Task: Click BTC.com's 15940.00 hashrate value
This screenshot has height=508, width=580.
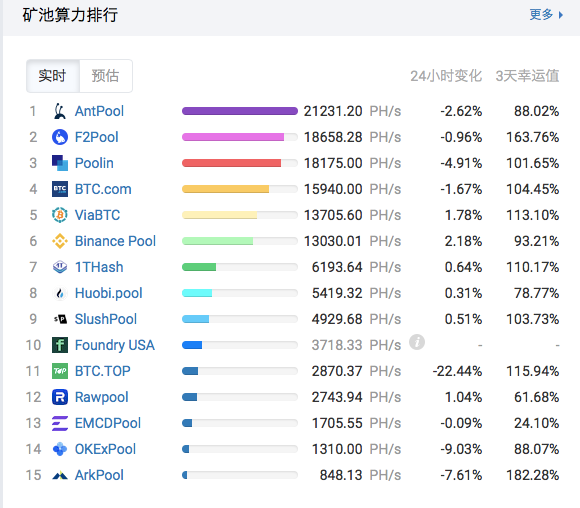Action: click(333, 189)
